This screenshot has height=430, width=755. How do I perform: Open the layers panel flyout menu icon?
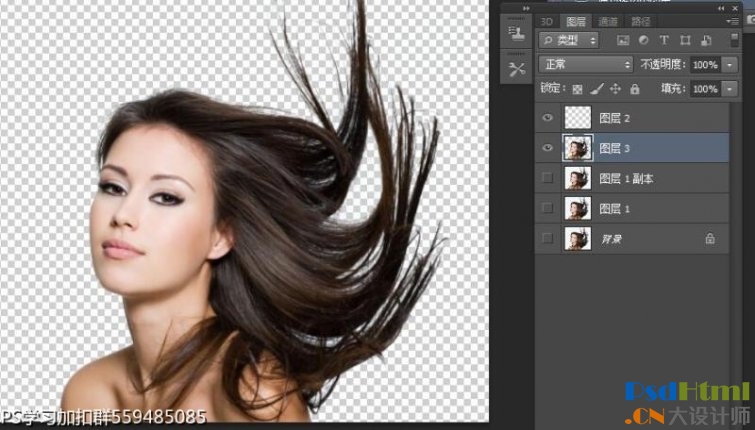[x=732, y=21]
